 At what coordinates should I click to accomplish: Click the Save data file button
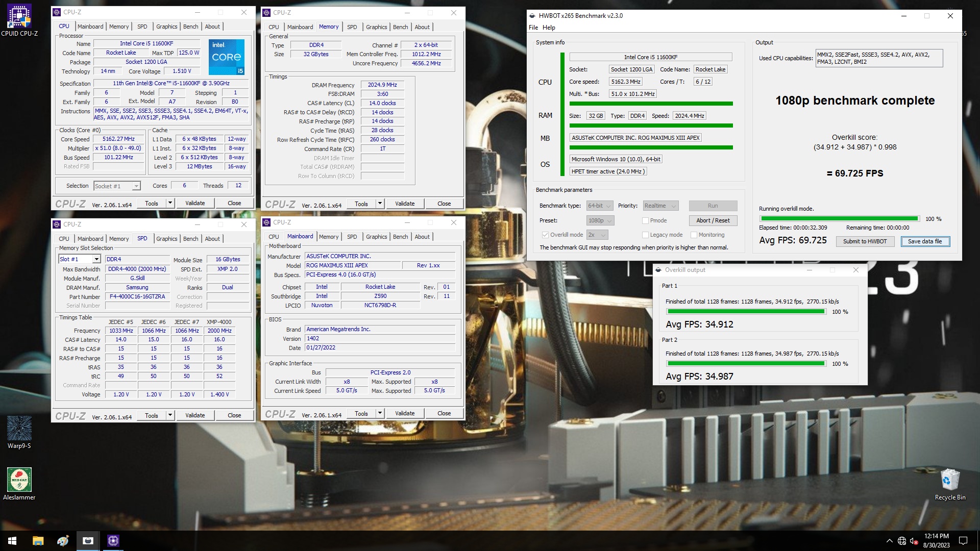coord(925,241)
